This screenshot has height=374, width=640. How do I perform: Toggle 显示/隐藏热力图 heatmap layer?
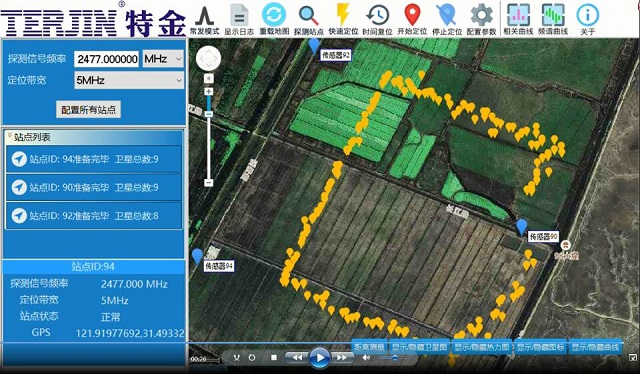pyautogui.click(x=482, y=347)
